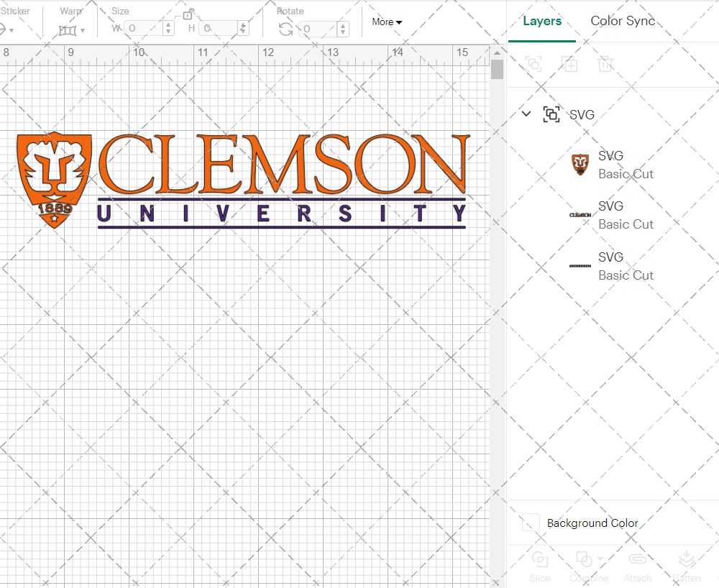Type a value in the Rotate field
The width and height of the screenshot is (719, 588).
[x=313, y=28]
